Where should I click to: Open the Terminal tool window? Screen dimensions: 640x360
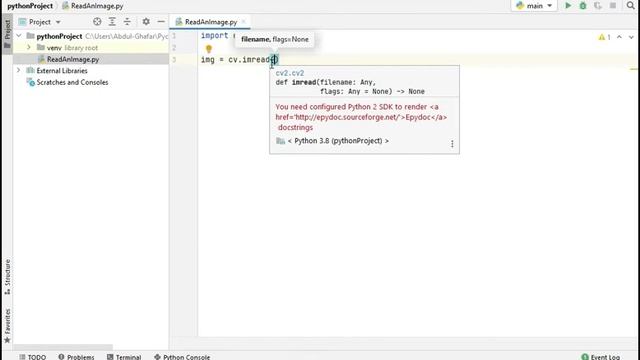coord(124,357)
